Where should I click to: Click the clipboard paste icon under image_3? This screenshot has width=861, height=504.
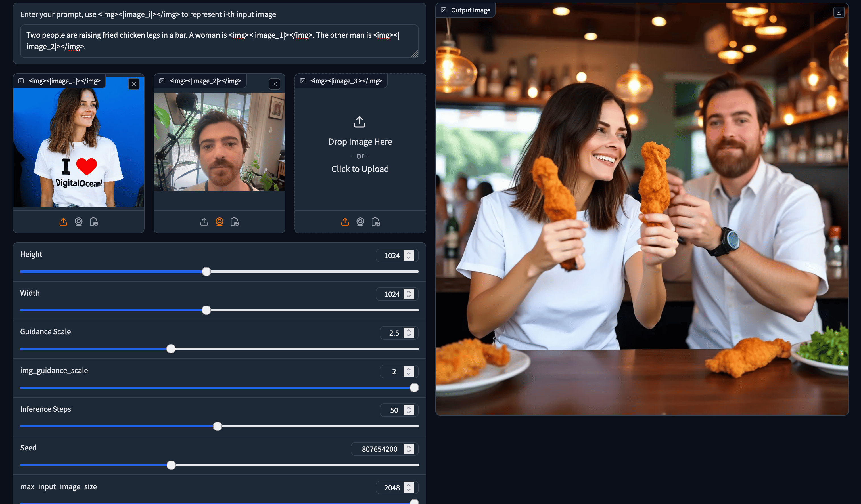tap(375, 222)
